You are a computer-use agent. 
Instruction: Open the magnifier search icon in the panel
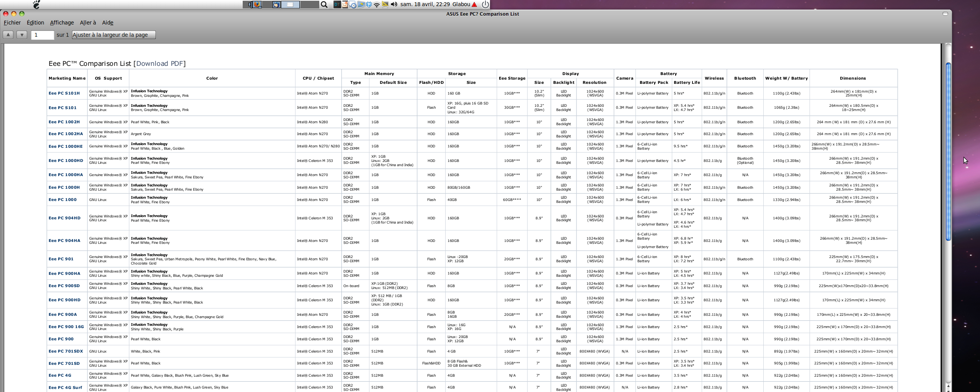point(324,5)
